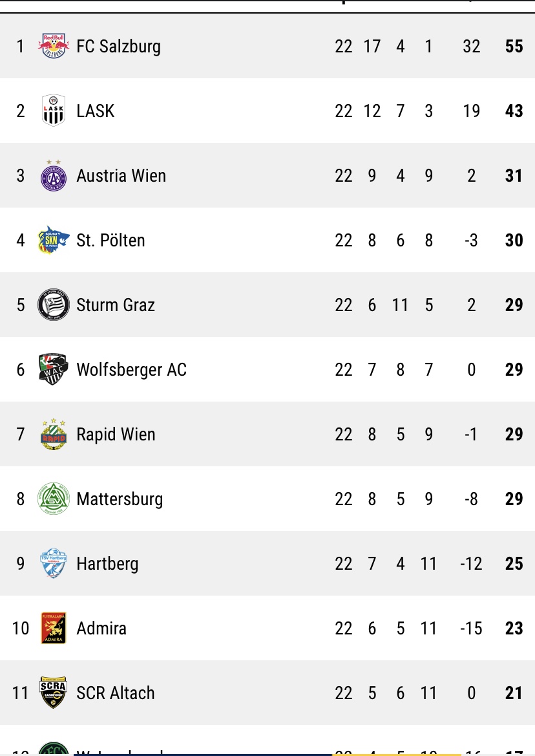Click the rank number 10 beside Admira

[x=21, y=629]
